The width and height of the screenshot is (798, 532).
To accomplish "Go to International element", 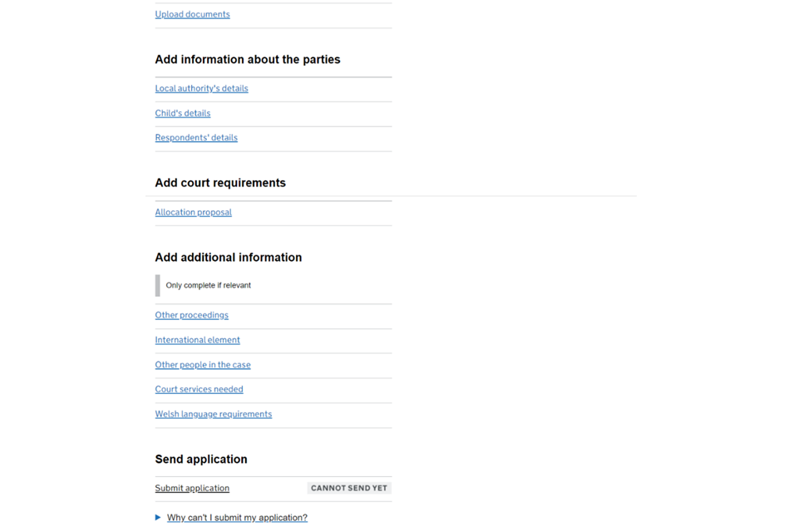I will coord(197,340).
